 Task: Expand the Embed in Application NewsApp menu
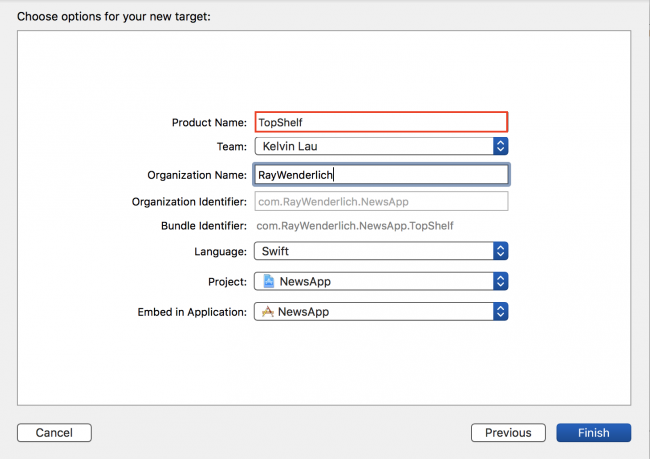click(380, 312)
